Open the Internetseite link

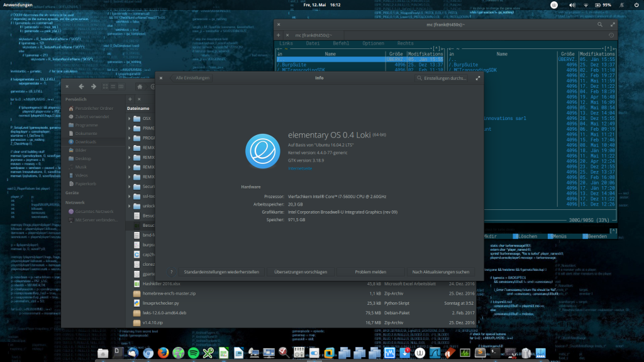click(x=300, y=168)
